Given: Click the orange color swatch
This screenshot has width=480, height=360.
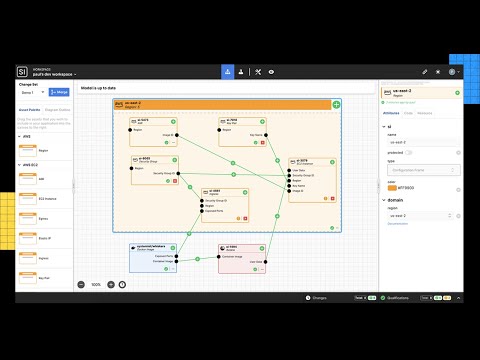Looking at the screenshot, I should (392, 188).
